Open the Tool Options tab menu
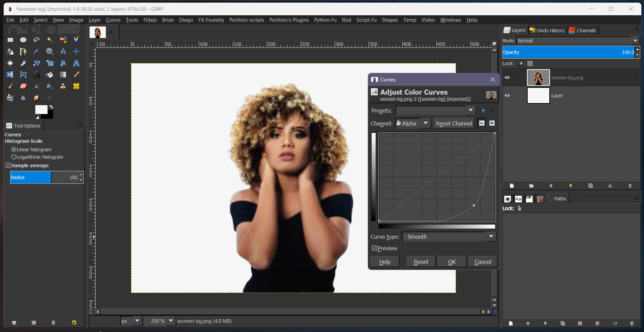The width and height of the screenshot is (644, 332). point(80,125)
